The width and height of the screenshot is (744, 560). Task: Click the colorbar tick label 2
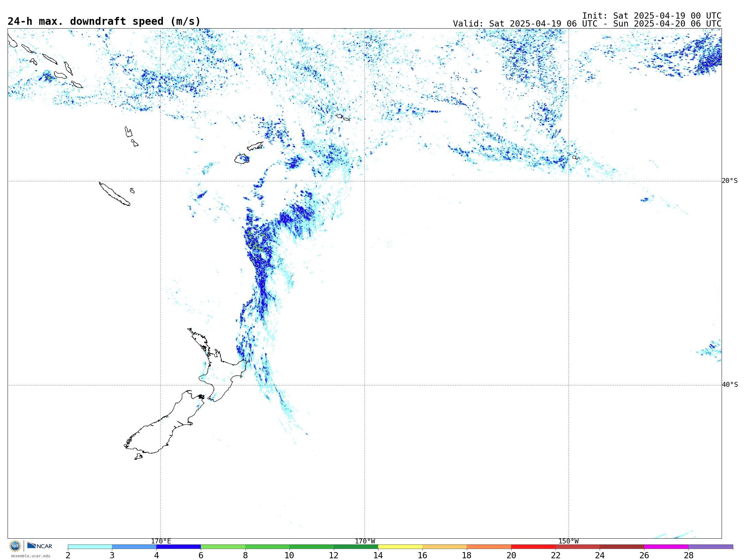click(x=68, y=555)
